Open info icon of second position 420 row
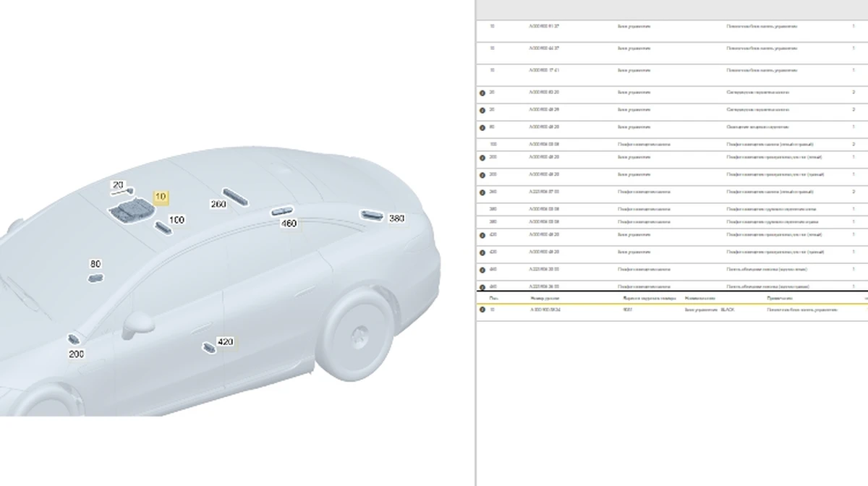This screenshot has width=868, height=486. [482, 252]
